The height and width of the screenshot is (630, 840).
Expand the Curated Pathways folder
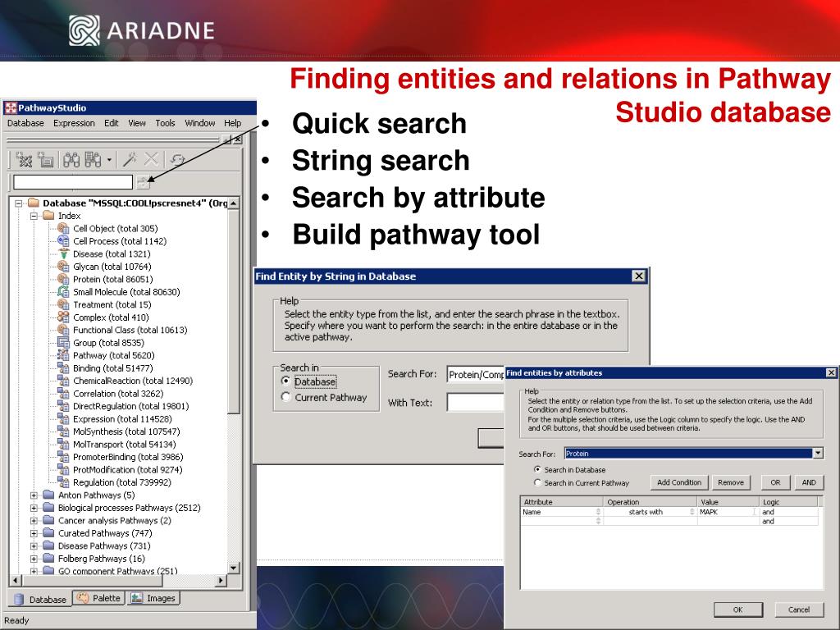pyautogui.click(x=34, y=533)
